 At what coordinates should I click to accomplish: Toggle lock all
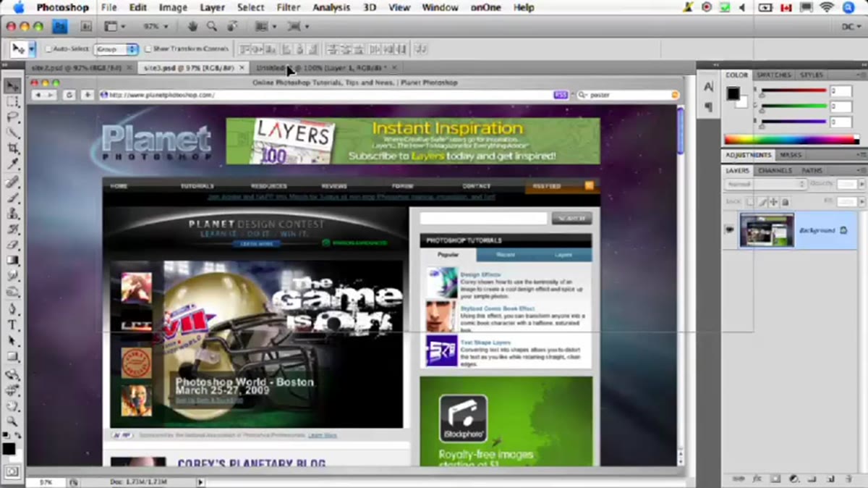[x=785, y=202]
